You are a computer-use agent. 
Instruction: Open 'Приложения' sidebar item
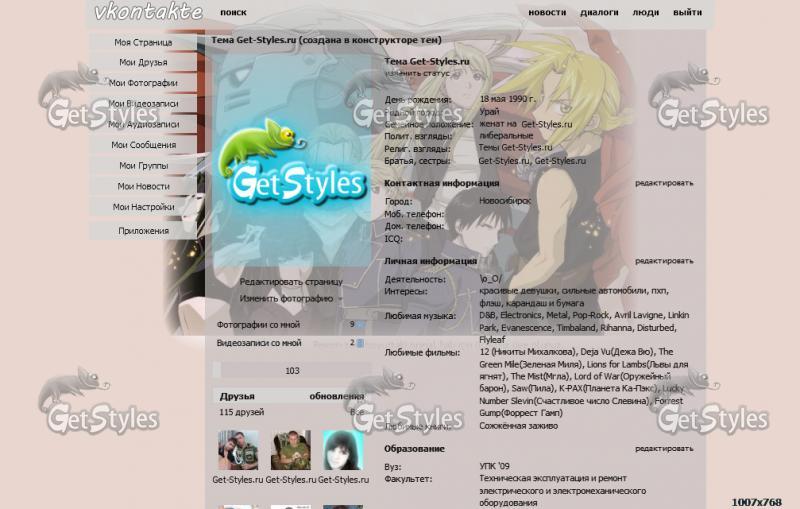[143, 231]
